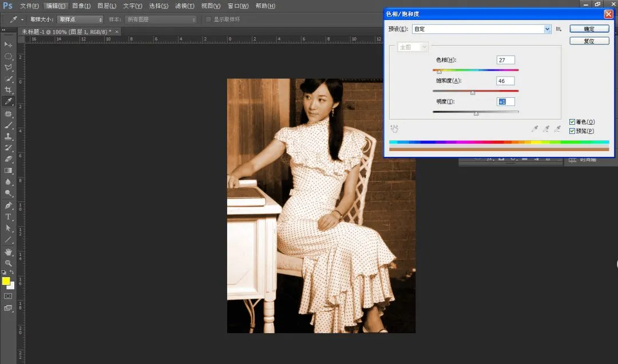Screen dimensions: 618x364
Task: Select the Polygonal Lasso tool
Action: tap(8, 68)
